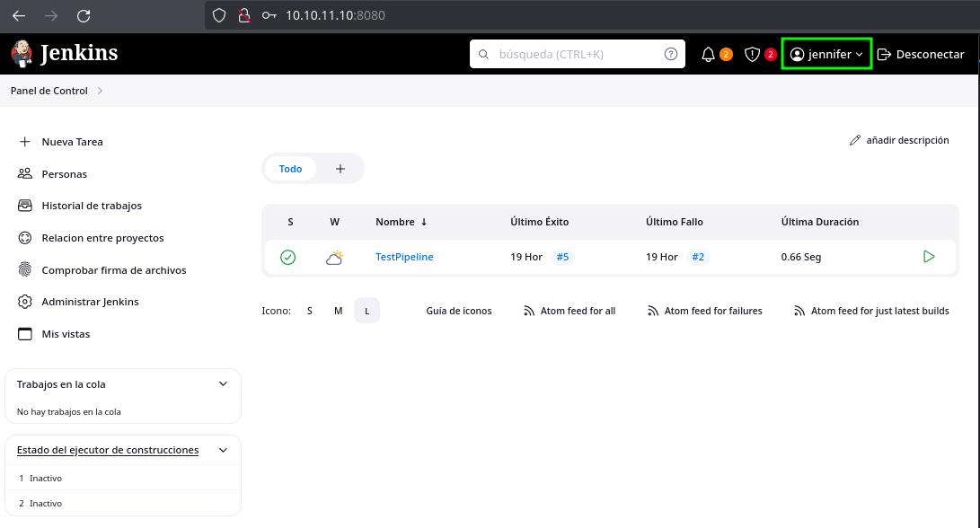Sort by Último Fallo column
The height and width of the screenshot is (528, 980).
675,222
